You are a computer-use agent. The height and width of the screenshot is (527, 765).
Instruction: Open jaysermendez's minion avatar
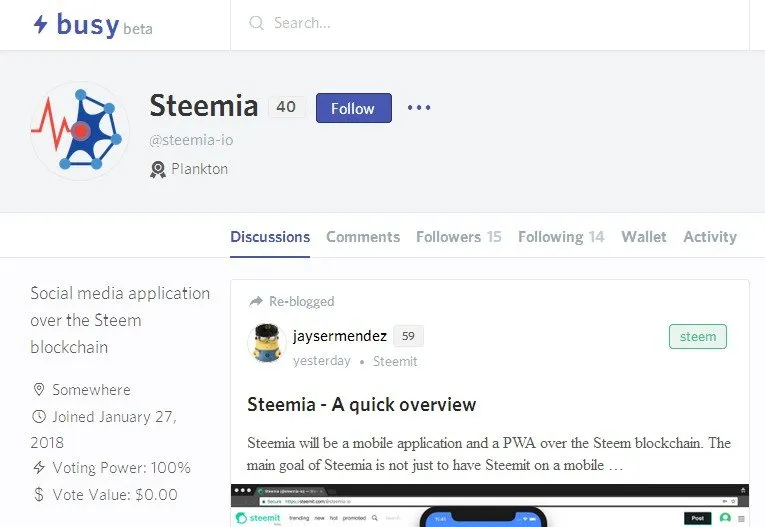pos(267,343)
